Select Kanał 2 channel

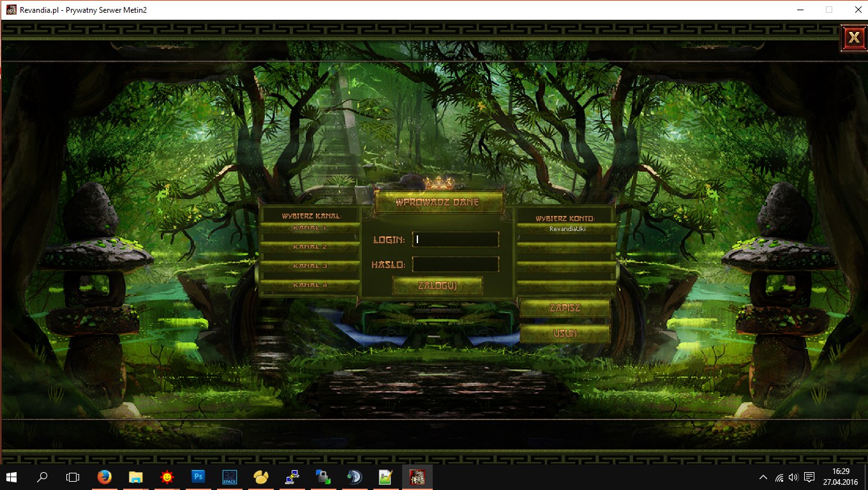coord(310,248)
